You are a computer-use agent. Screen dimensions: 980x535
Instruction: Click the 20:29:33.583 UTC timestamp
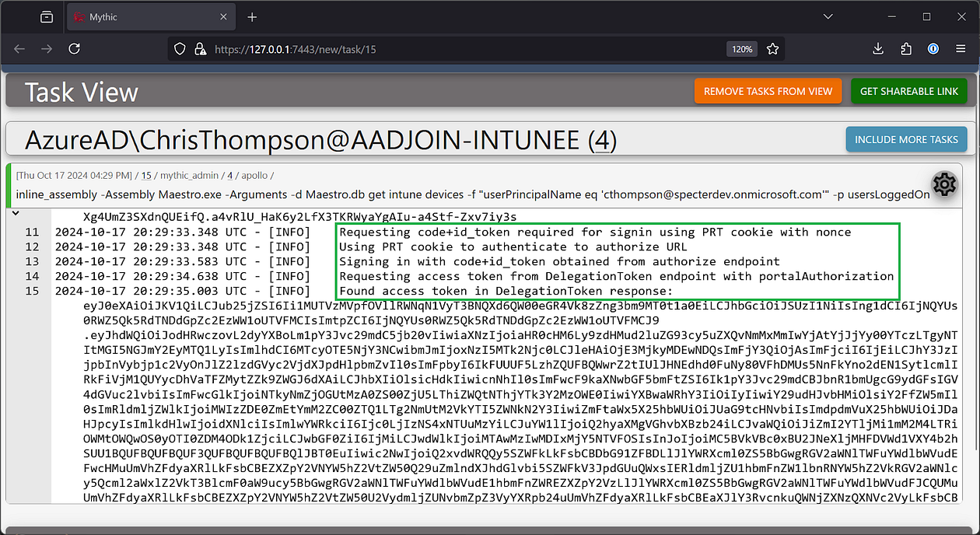point(151,261)
